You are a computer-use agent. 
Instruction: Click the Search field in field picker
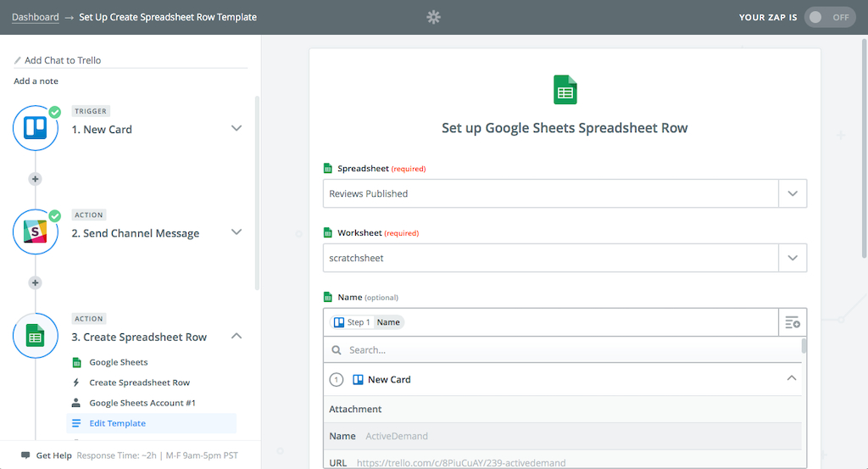coord(559,349)
